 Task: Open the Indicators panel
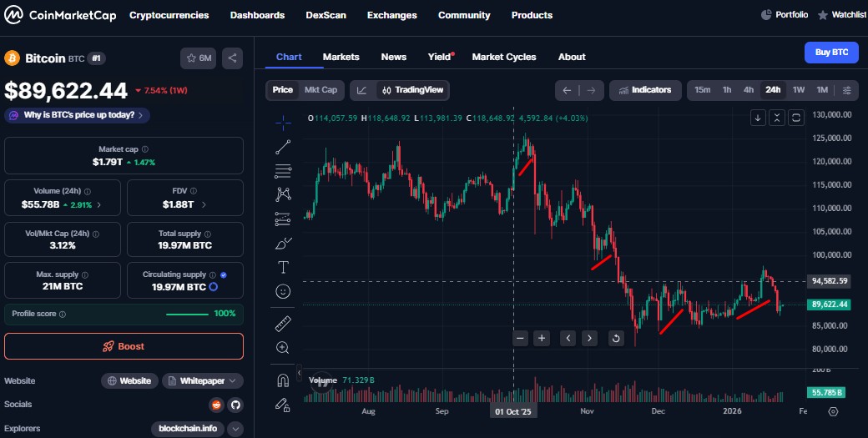tap(644, 90)
